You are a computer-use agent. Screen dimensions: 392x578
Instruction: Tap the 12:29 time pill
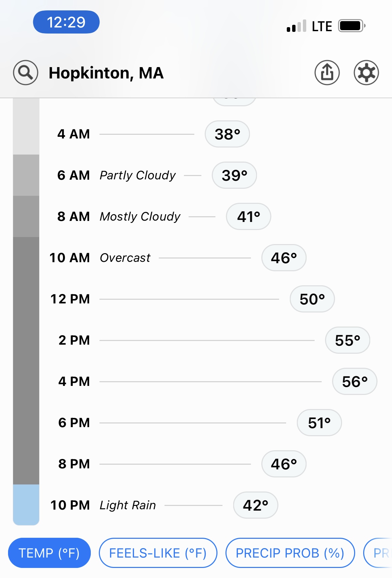66,22
